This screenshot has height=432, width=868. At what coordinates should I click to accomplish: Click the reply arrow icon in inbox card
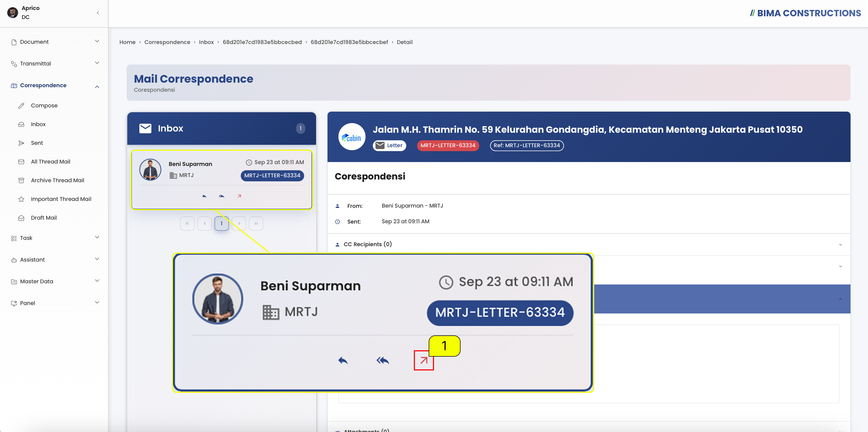click(x=204, y=196)
